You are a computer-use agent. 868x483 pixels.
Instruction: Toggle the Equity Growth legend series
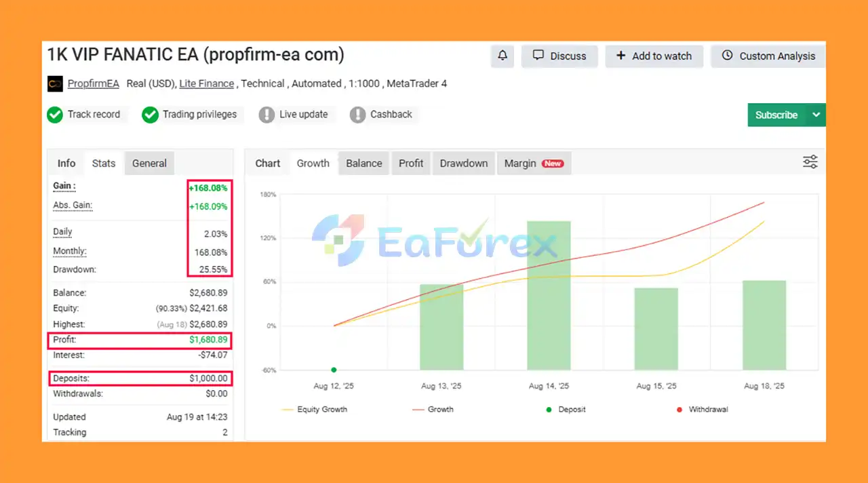314,410
